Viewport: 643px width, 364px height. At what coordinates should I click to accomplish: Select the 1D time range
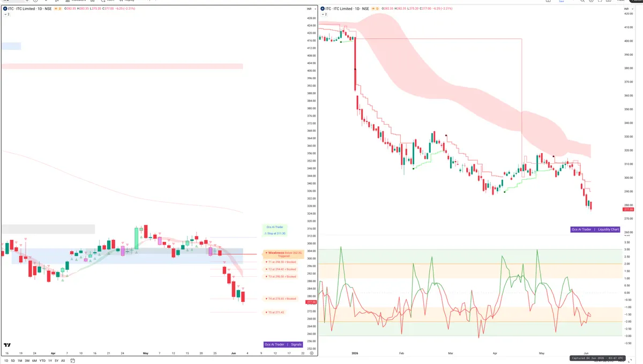[6, 361]
